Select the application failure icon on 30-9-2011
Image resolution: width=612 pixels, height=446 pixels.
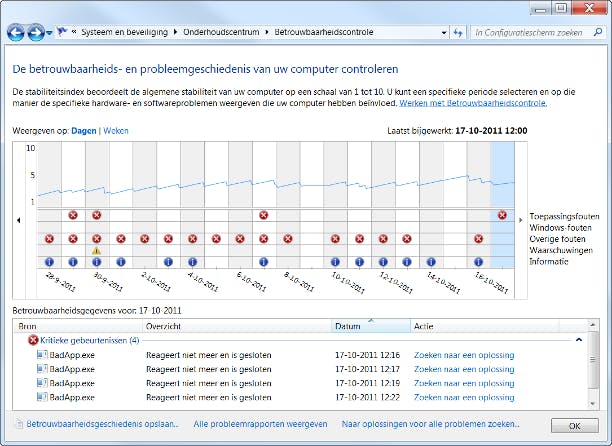96,215
